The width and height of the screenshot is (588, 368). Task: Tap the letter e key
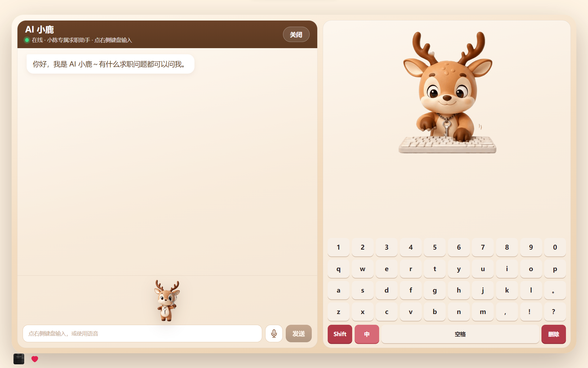click(386, 269)
